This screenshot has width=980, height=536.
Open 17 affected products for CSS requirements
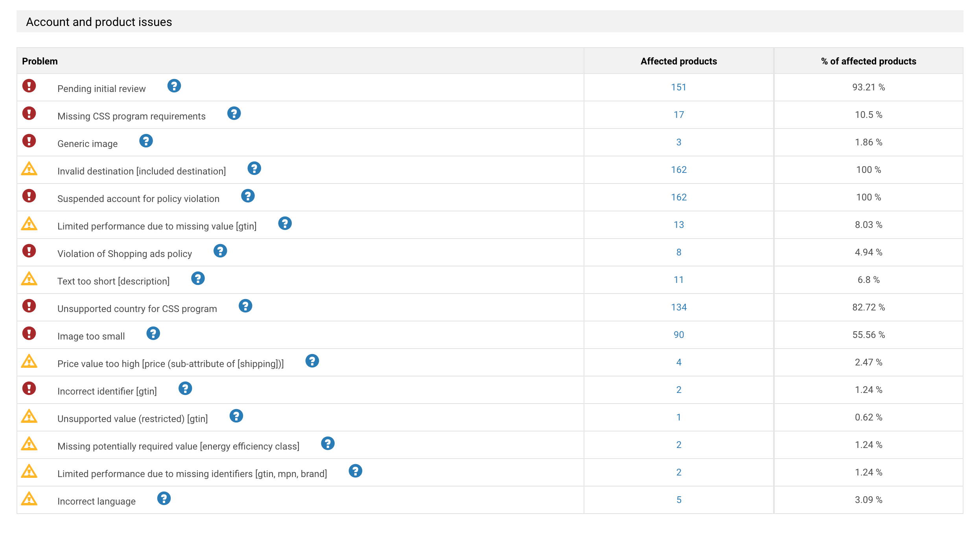pos(679,115)
